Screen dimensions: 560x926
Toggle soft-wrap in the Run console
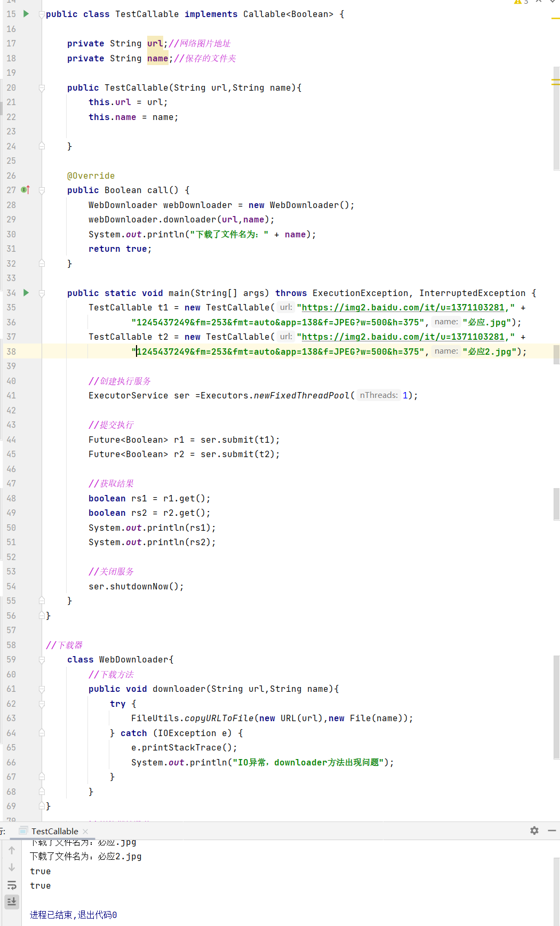click(x=12, y=885)
